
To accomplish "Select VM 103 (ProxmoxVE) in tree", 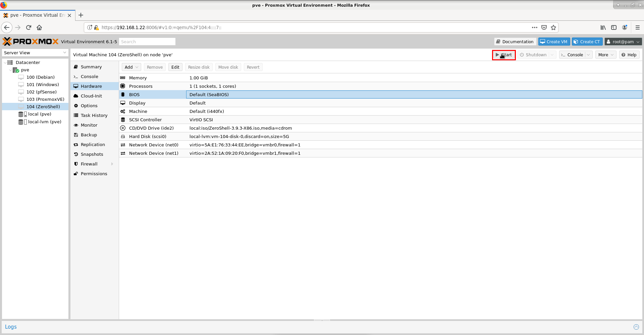I will point(45,99).
